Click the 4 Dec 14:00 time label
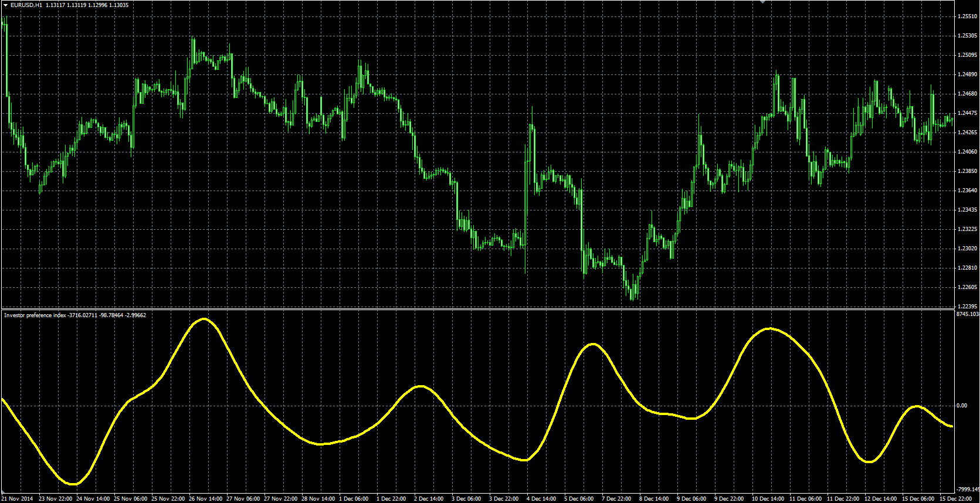The image size is (980, 503). tap(542, 499)
